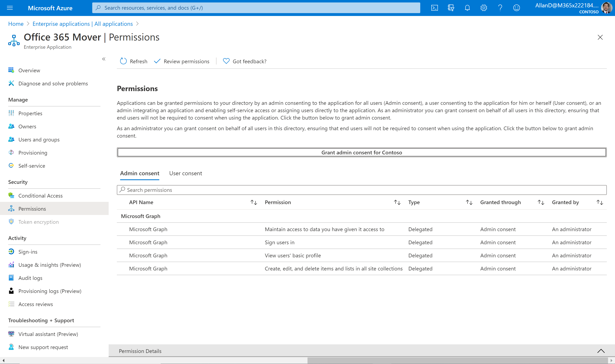This screenshot has width=615, height=364.
Task: Open the Home breadcrumb link
Action: click(x=15, y=24)
